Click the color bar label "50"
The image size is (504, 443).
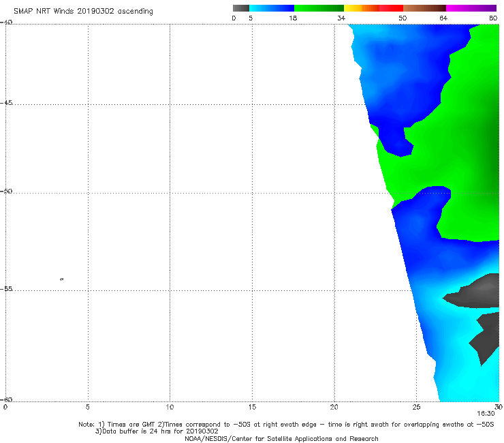coord(403,18)
